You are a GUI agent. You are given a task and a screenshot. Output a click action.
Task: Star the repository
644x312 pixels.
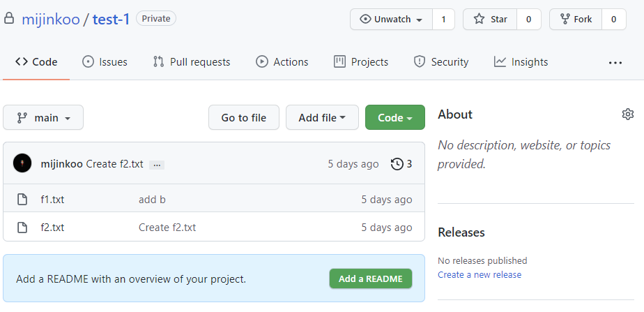[490, 20]
